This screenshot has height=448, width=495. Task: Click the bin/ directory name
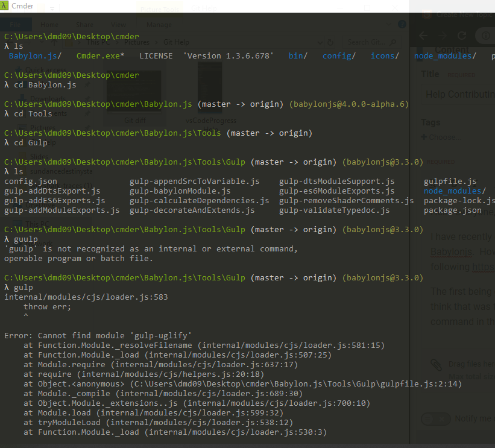point(298,56)
